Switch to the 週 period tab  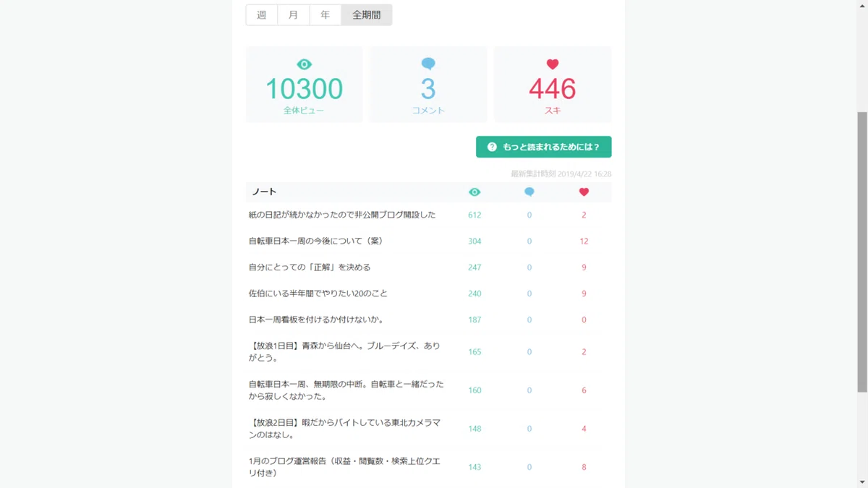262,15
